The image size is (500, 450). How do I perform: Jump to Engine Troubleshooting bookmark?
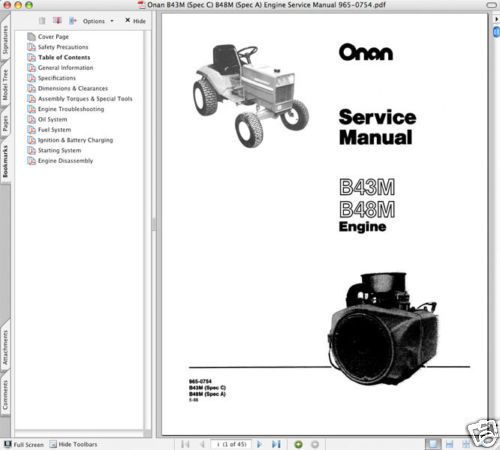tap(71, 109)
